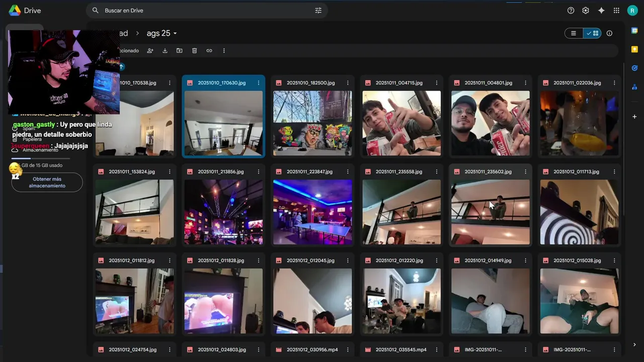Select the 20251011_235602.jpg thumbnail

pos(491,212)
